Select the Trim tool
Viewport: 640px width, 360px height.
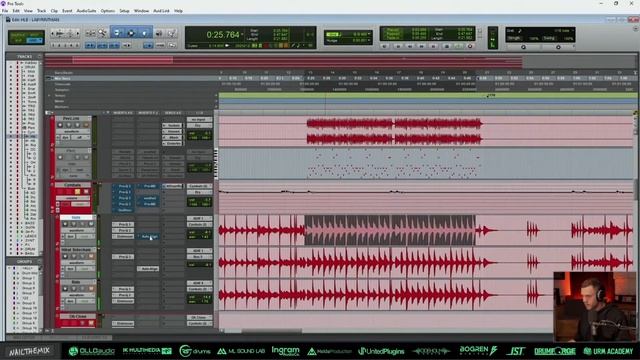click(x=117, y=33)
